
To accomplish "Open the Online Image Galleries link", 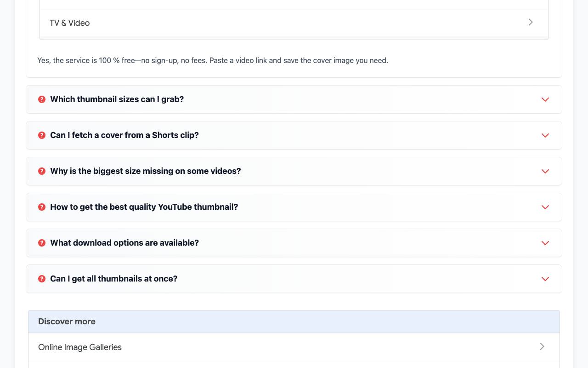I will [294, 347].
